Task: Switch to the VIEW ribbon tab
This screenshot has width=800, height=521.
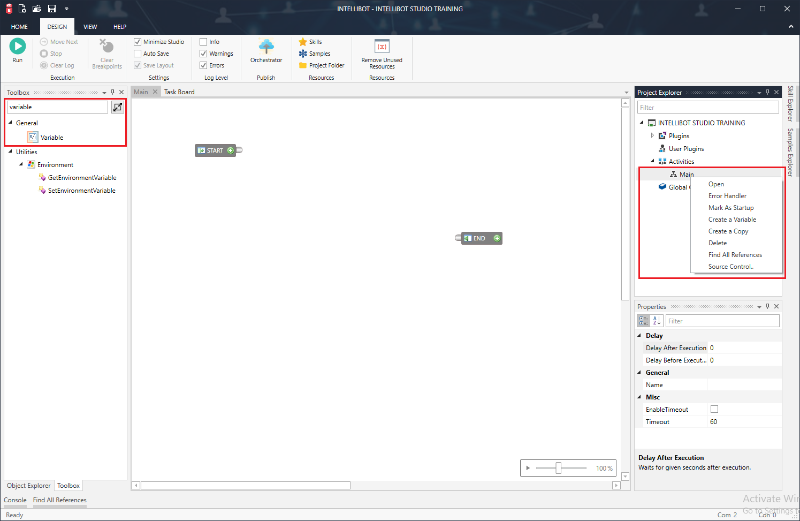Action: [x=90, y=27]
